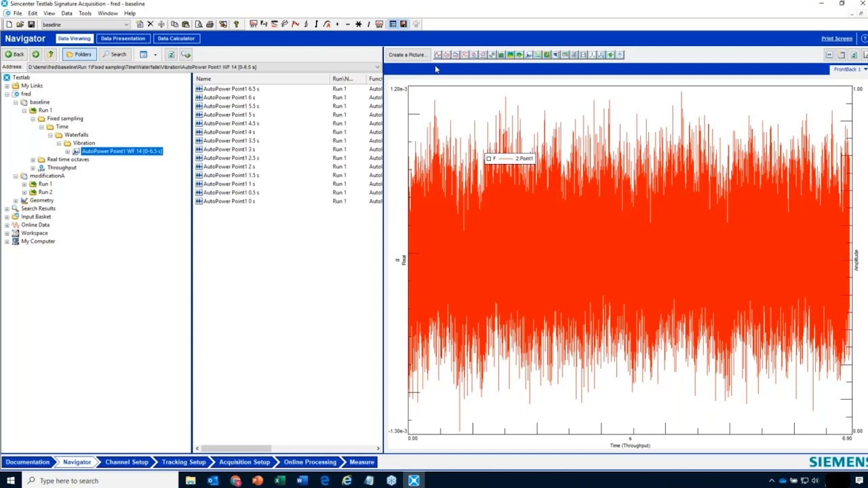868x488 pixels.
Task: Open the address path dropdown
Action: point(378,67)
